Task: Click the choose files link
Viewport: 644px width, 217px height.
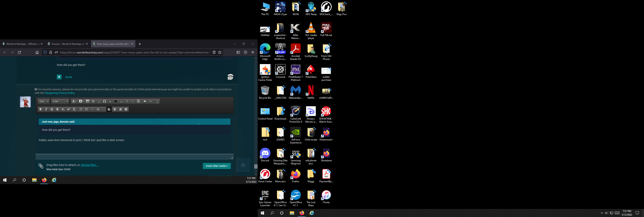Action: coord(89,165)
